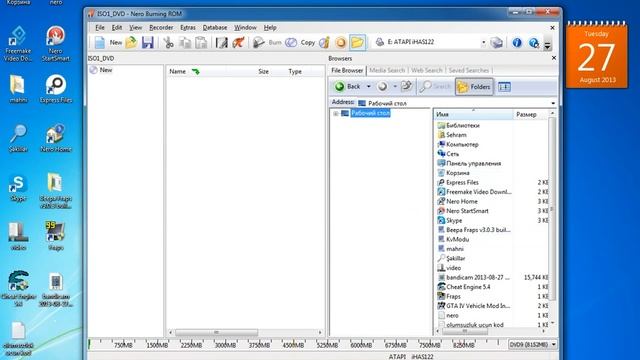Open the Extras menu
Viewport: 640px width, 360px height.
point(188,27)
